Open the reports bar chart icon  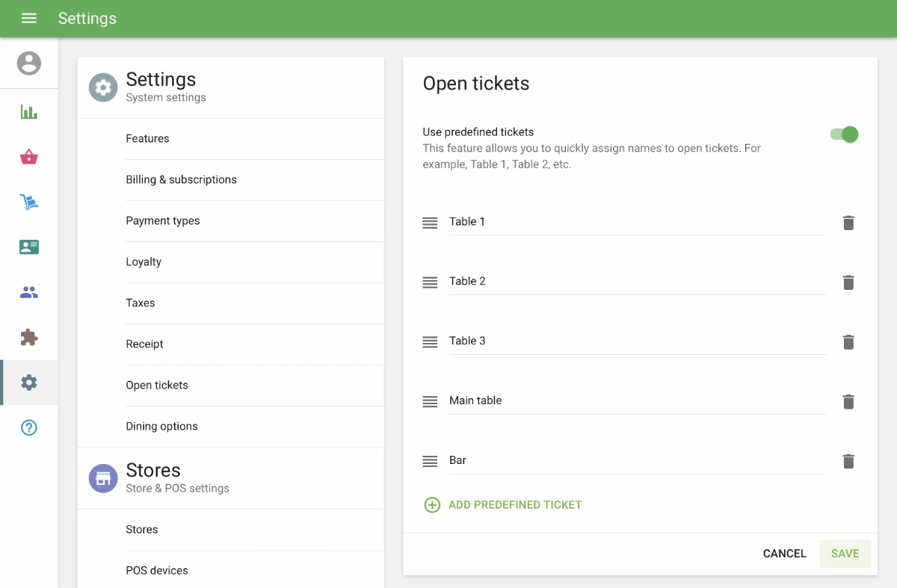pyautogui.click(x=29, y=112)
